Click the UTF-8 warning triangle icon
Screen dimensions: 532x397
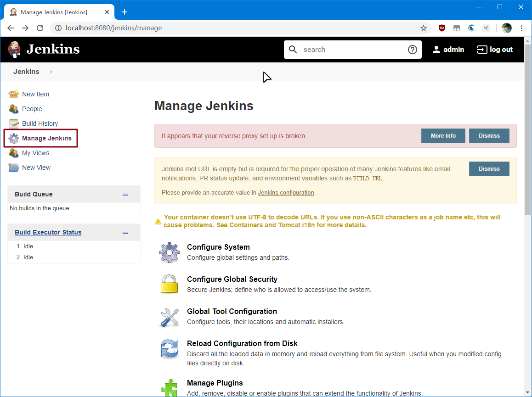158,221
